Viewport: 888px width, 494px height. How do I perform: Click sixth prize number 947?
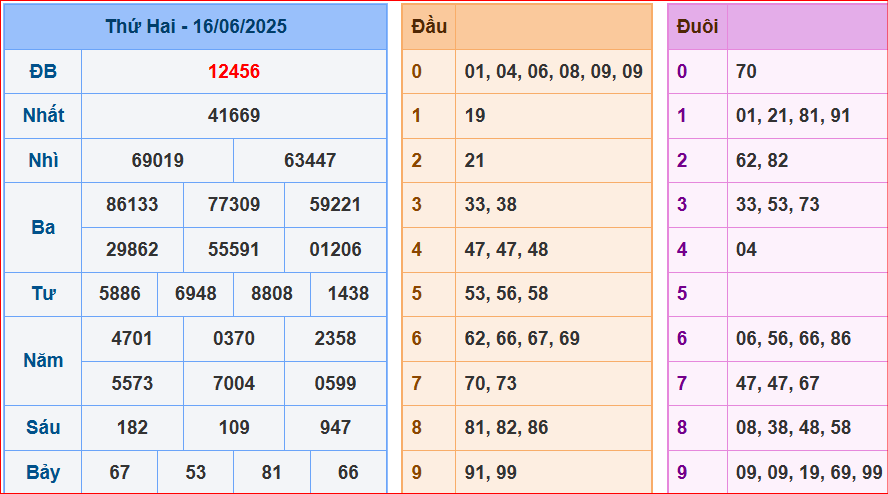pos(335,427)
